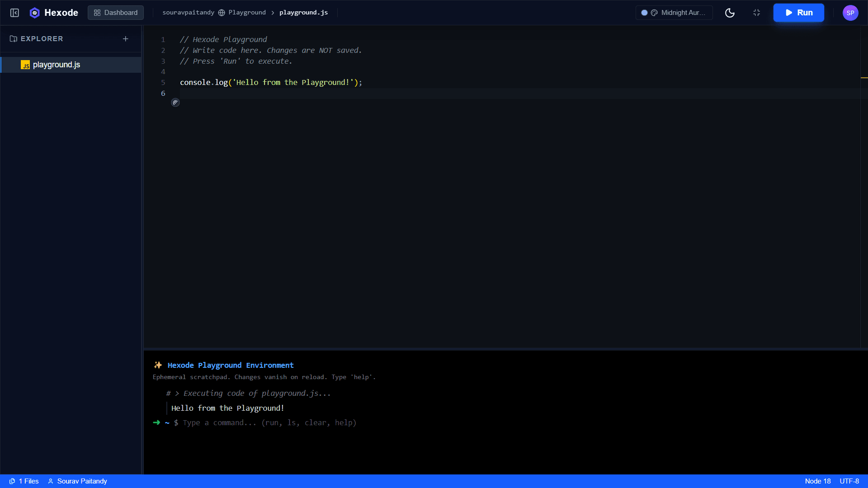
Task: Open the SP user avatar menu
Action: tap(850, 13)
